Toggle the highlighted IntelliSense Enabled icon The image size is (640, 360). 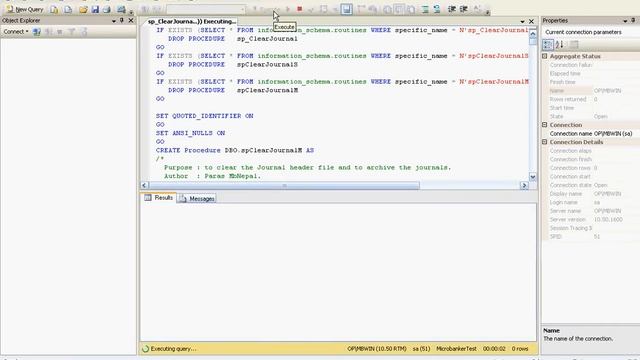pyautogui.click(x=347, y=9)
